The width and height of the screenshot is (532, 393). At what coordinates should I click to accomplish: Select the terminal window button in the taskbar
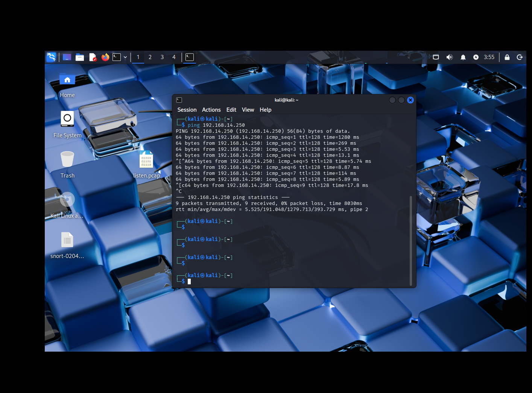click(190, 57)
